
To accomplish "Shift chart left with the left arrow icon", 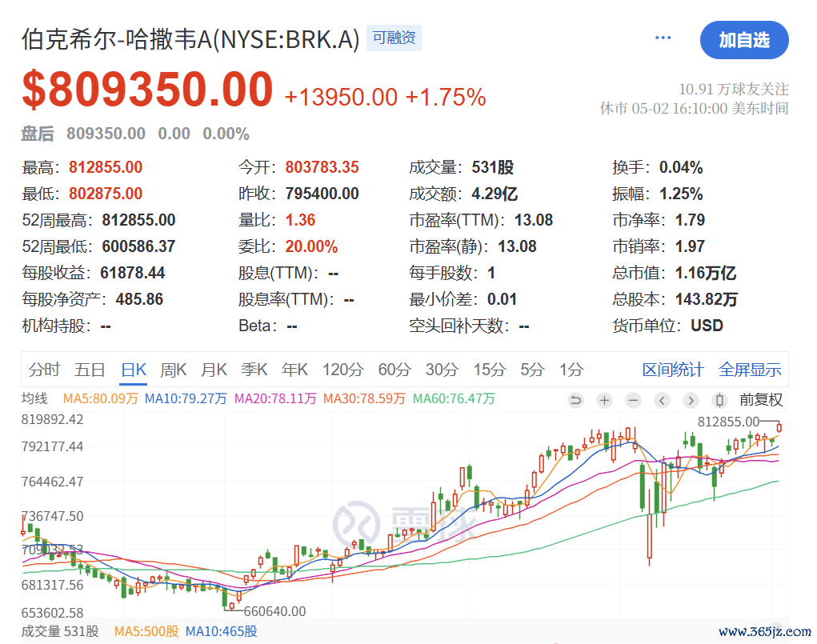I will click(x=662, y=400).
